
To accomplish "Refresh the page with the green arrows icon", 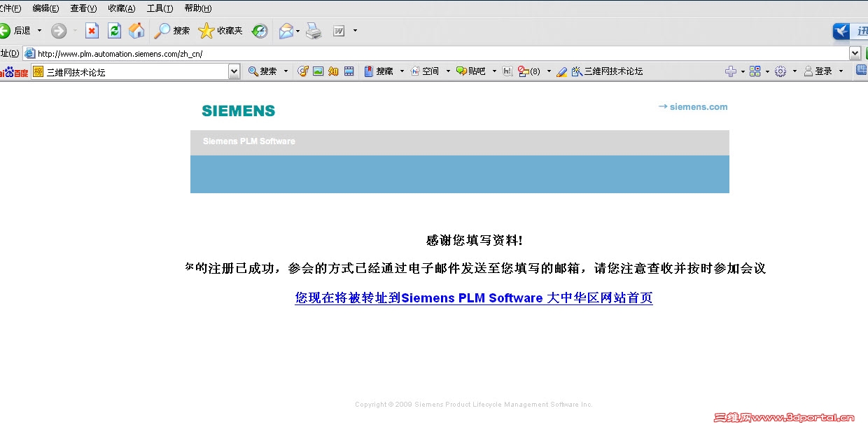I will (x=114, y=31).
